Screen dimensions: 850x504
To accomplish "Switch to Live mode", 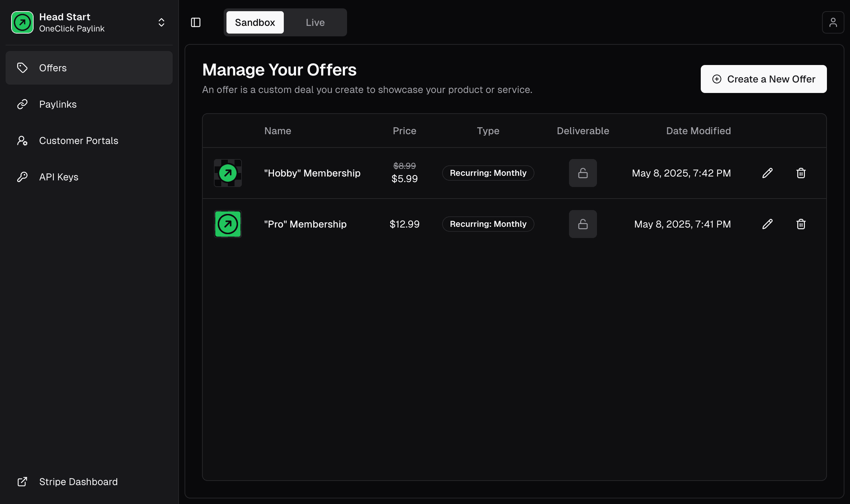I will pyautogui.click(x=315, y=22).
